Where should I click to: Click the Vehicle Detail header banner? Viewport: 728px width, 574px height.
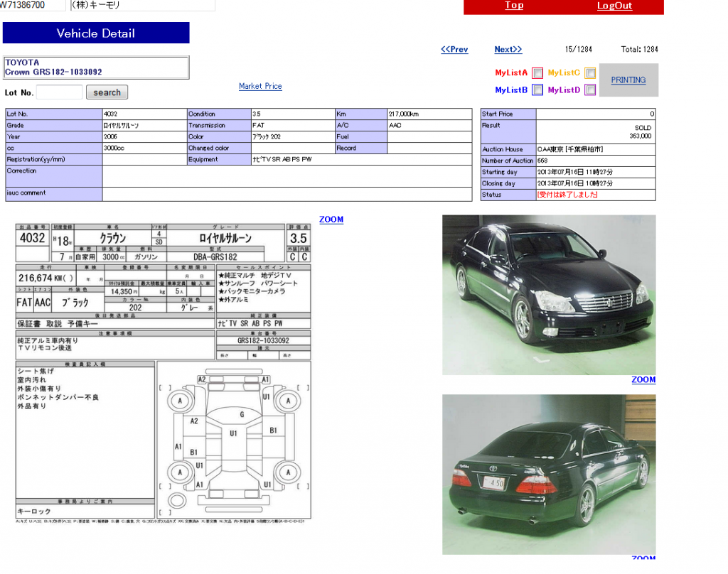pyautogui.click(x=96, y=33)
